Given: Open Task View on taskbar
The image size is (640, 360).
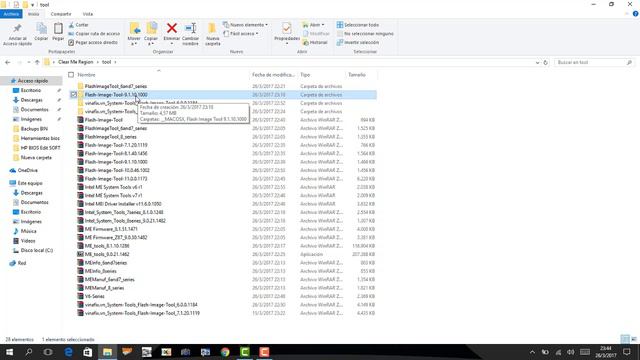Looking at the screenshot, I should [48, 352].
